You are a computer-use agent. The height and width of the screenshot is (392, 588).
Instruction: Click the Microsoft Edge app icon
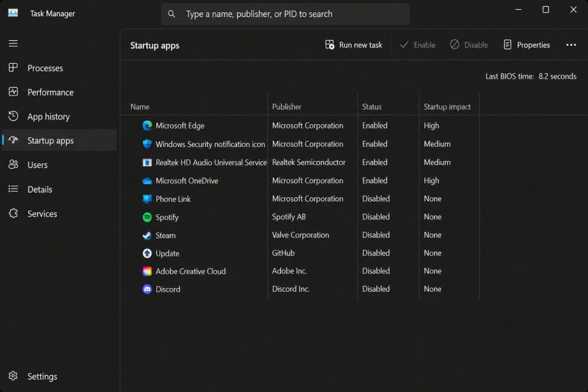(147, 126)
